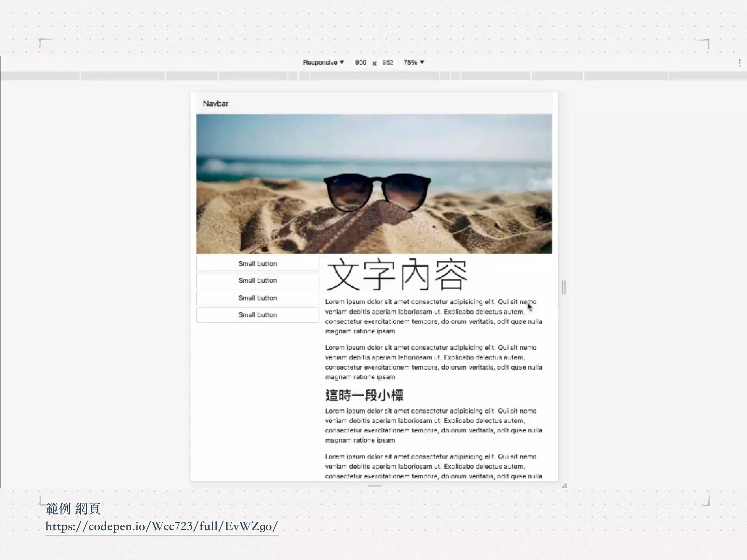
Task: Click the Navbar brand link
Action: 216,104
